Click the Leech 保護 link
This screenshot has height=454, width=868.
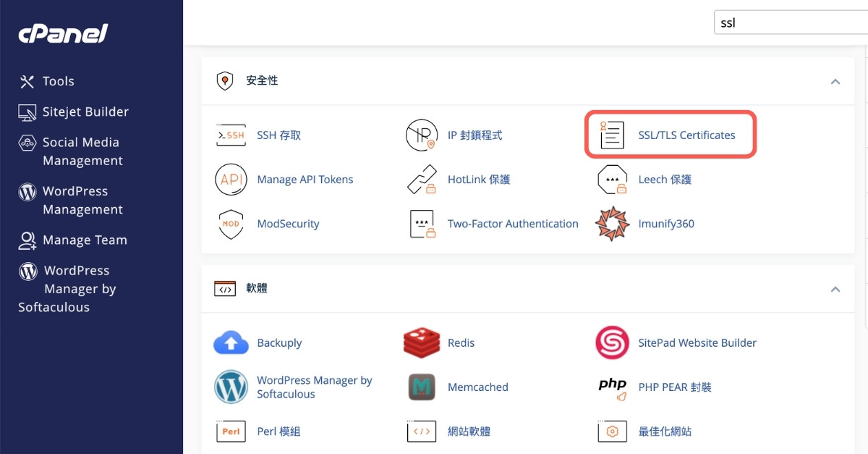(665, 180)
